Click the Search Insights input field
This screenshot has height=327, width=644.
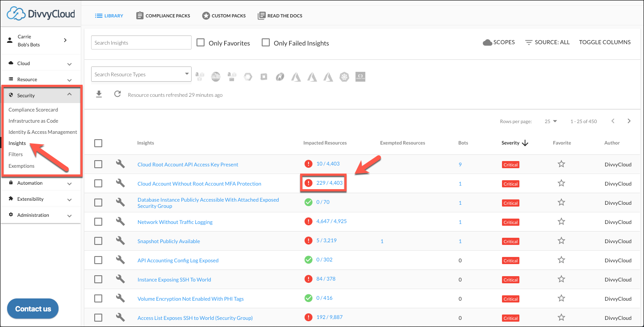coord(141,42)
